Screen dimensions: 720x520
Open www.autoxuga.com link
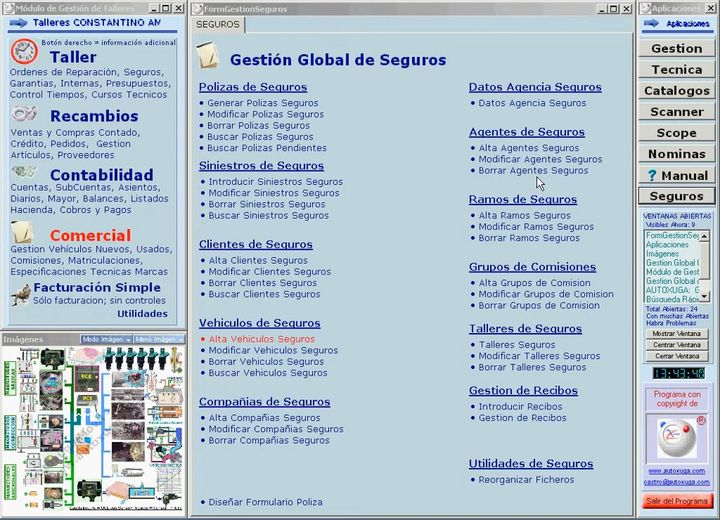pos(676,471)
